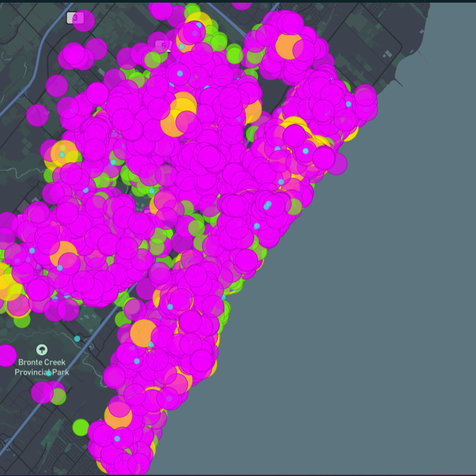Select the cyan dot by the interchange northeast of park icon
The height and width of the screenshot is (476, 476).
(77, 338)
